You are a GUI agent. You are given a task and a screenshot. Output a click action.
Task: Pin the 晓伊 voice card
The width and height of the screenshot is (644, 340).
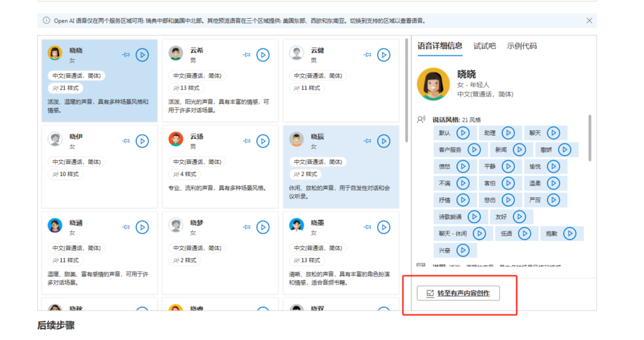[126, 141]
